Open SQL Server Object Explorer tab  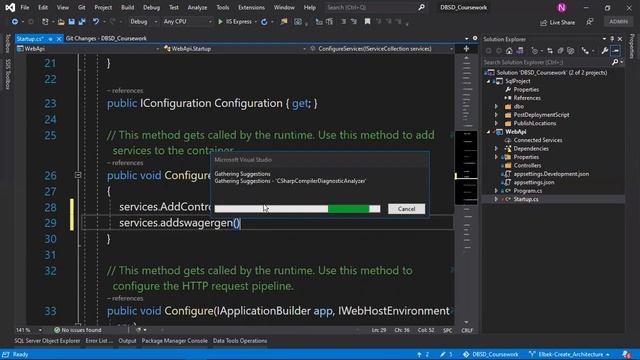point(47,341)
